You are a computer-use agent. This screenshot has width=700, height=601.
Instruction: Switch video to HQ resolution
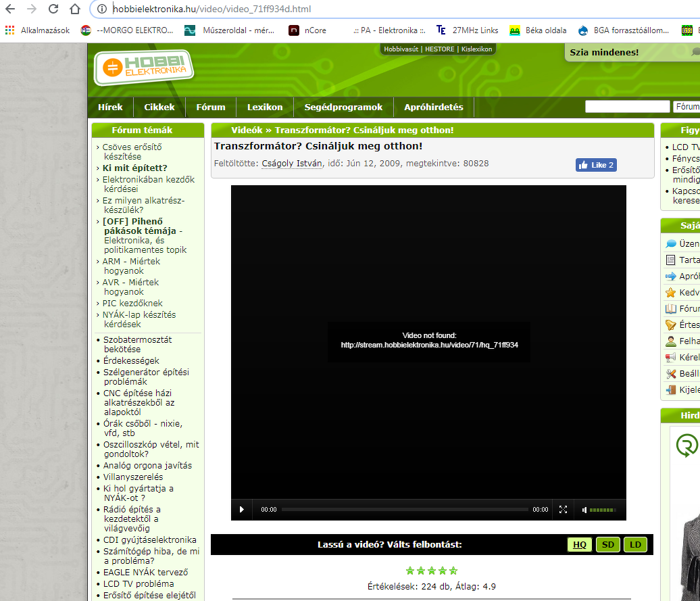point(580,545)
